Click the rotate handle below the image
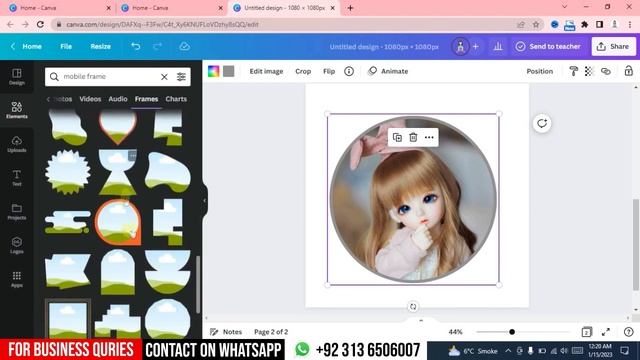The image size is (640, 360). click(x=413, y=307)
